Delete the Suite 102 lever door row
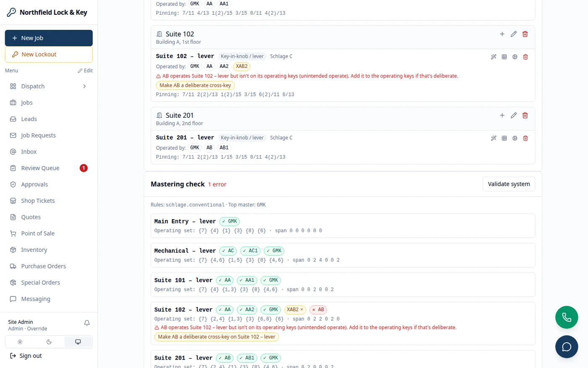Image resolution: width=588 pixels, height=368 pixels. (x=525, y=57)
